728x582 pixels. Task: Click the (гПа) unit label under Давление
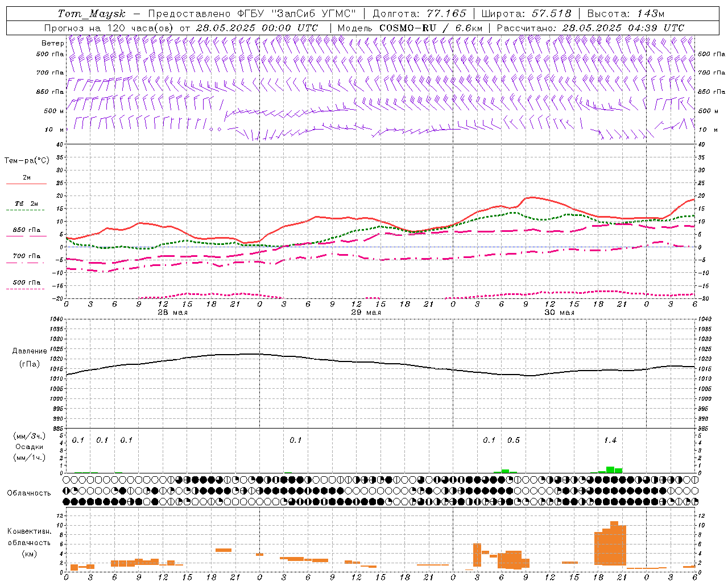[x=30, y=364]
